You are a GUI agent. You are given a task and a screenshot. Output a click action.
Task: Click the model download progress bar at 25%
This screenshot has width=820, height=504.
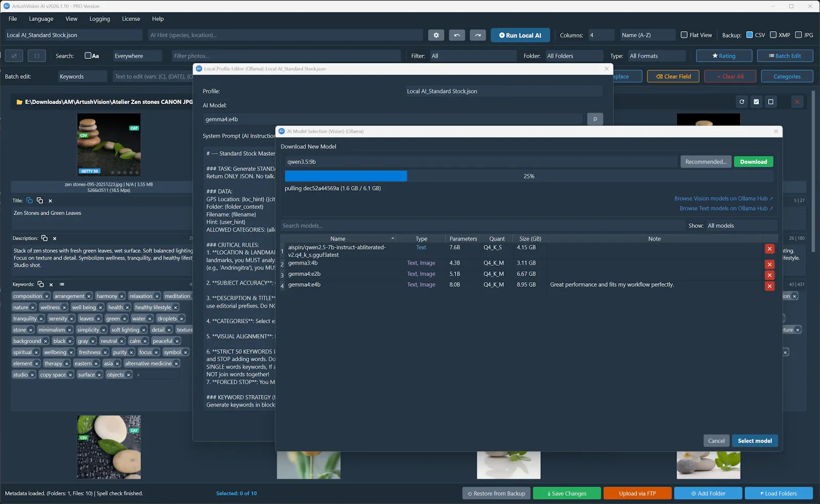[529, 176]
